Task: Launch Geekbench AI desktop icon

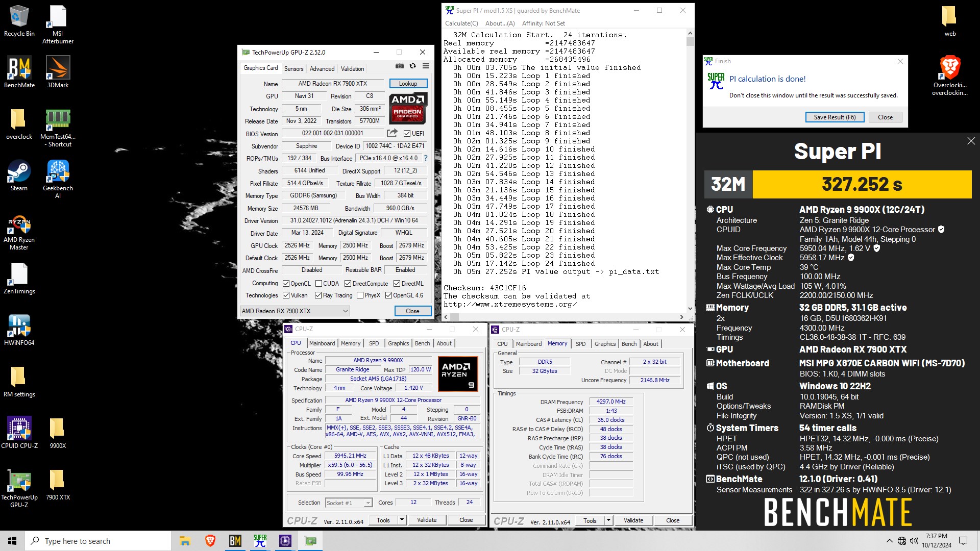Action: point(58,179)
